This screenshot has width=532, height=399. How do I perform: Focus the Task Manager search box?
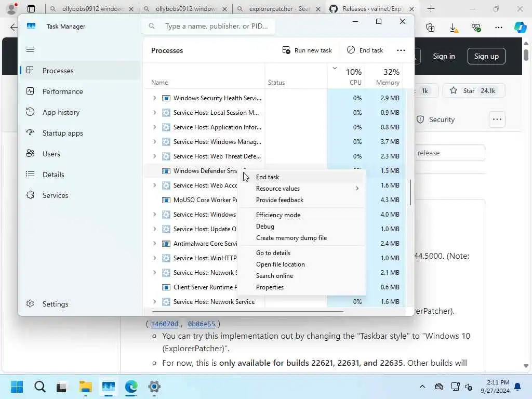[208, 26]
